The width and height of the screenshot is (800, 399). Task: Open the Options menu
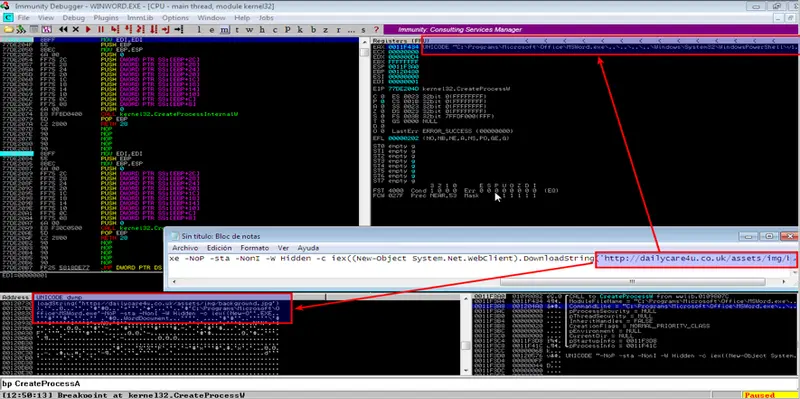click(x=176, y=18)
